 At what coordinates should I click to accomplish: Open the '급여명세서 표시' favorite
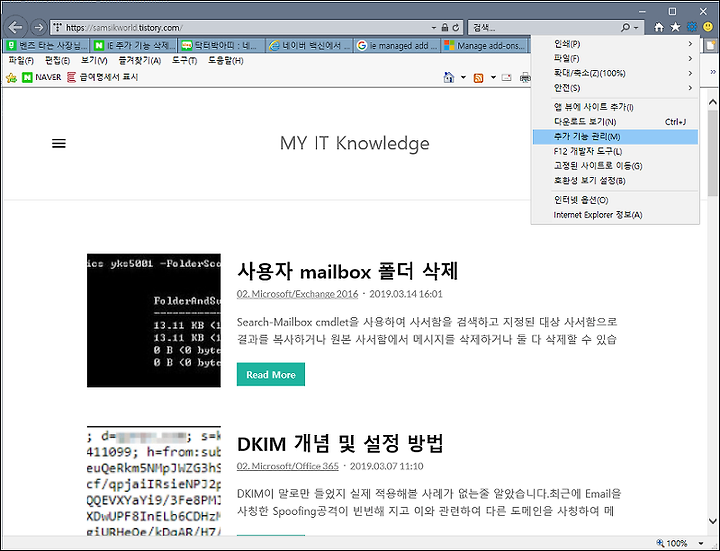pos(103,77)
